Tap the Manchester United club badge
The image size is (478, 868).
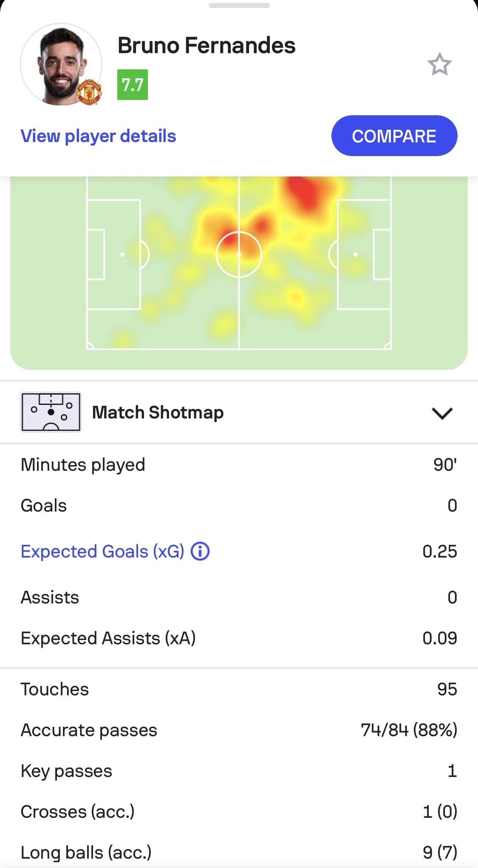pyautogui.click(x=89, y=92)
